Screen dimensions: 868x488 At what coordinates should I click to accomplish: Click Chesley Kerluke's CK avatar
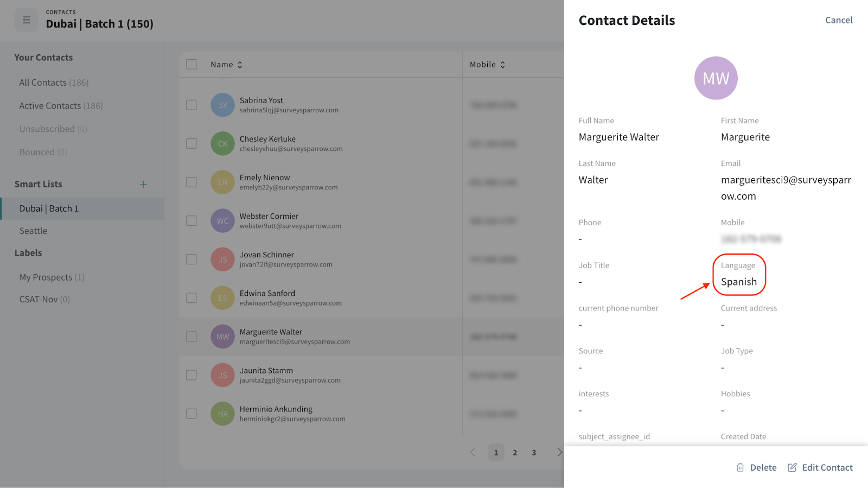(x=222, y=144)
